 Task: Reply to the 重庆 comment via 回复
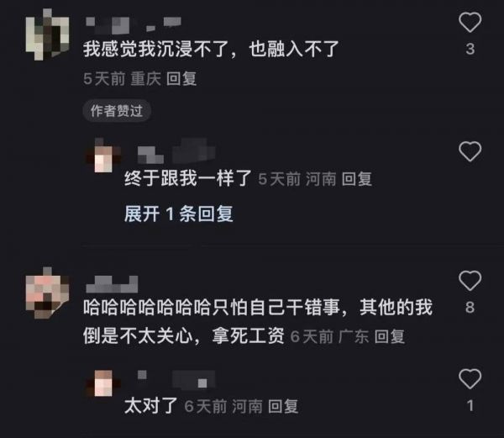[x=181, y=78]
